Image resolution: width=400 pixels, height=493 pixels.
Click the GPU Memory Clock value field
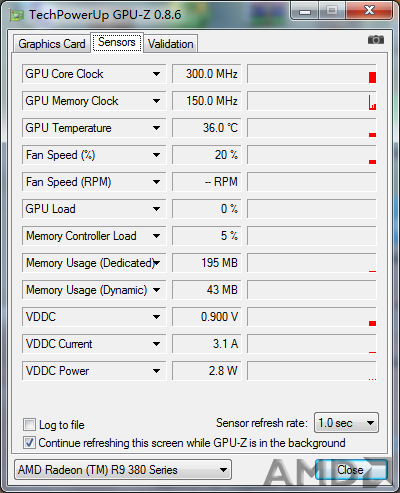207,101
